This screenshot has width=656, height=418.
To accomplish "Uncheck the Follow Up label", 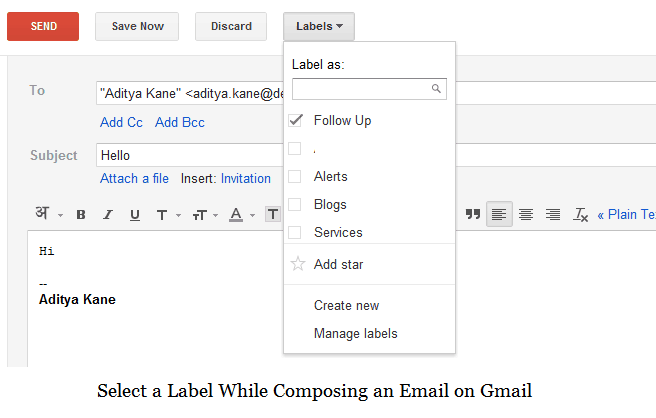I will [x=295, y=121].
